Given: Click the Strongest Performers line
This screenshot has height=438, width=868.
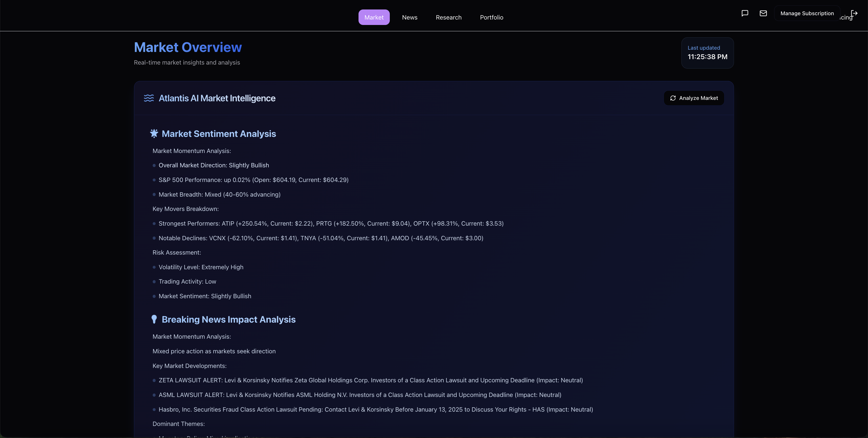Looking at the screenshot, I should click(x=331, y=223).
